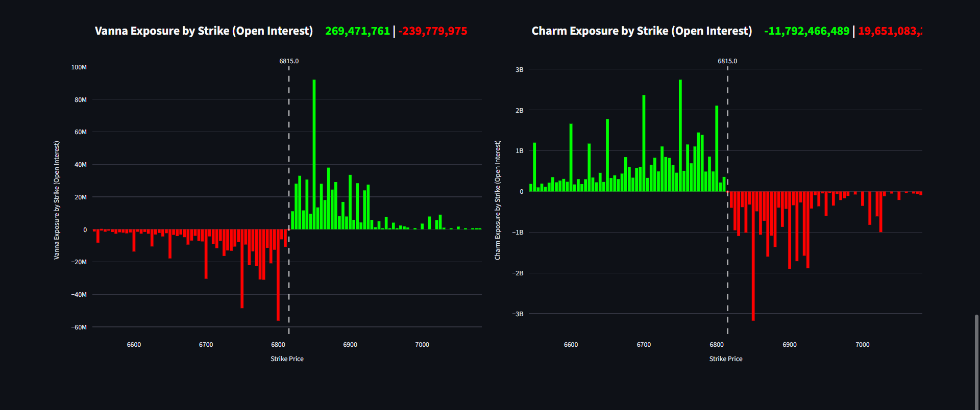Select the red -239,779,975 total value

[x=433, y=31]
